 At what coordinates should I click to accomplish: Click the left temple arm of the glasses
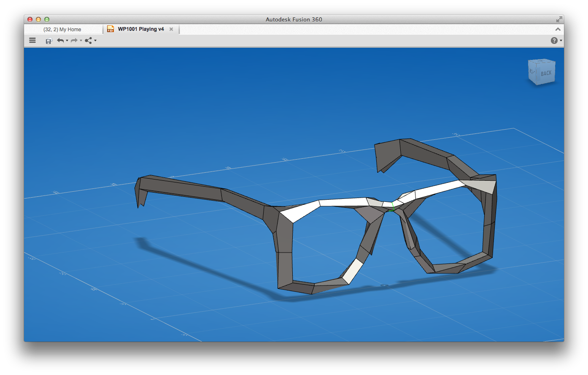click(181, 189)
